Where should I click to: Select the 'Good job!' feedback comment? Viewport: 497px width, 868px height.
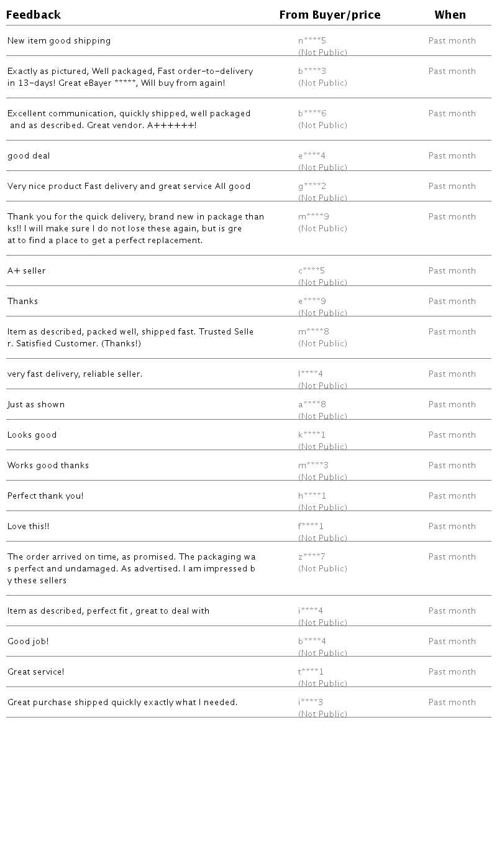click(x=28, y=642)
